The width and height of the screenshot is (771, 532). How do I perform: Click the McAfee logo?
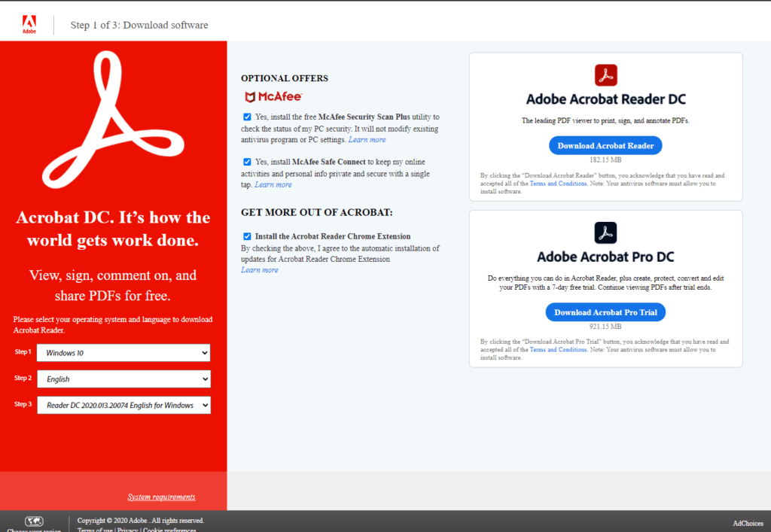273,96
